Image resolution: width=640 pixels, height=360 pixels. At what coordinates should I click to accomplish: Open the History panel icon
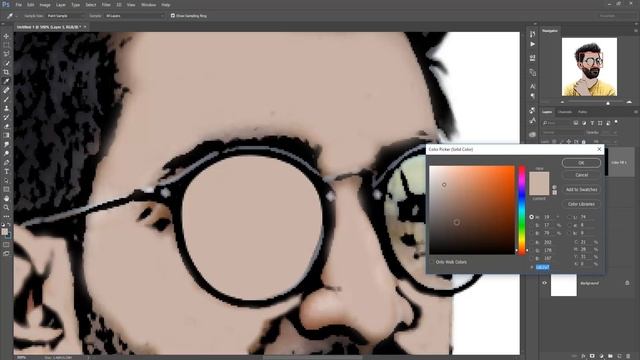click(532, 34)
